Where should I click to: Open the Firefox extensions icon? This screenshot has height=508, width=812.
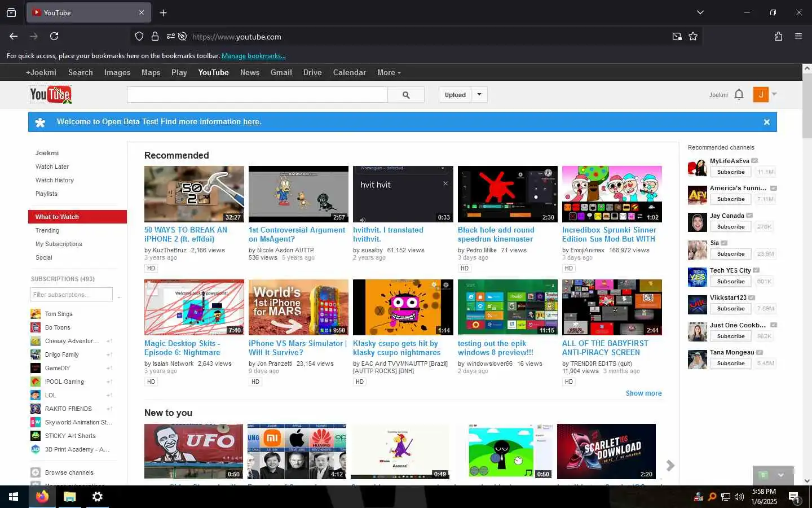tap(778, 36)
